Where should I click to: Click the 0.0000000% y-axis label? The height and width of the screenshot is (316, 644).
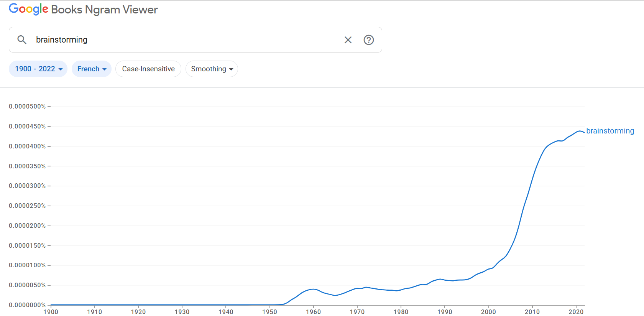pyautogui.click(x=27, y=305)
